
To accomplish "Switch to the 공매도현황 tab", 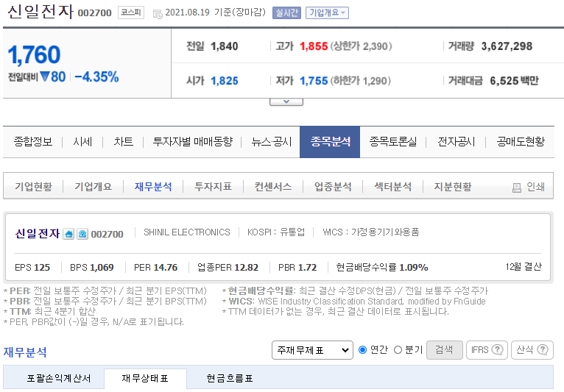I will (521, 141).
